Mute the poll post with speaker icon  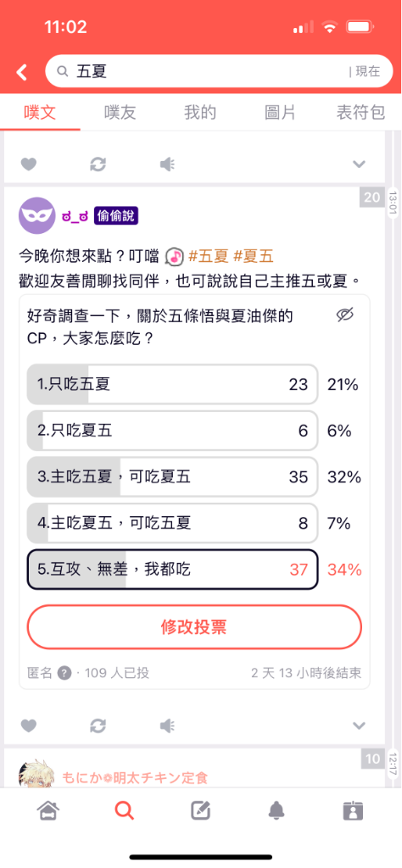[167, 726]
